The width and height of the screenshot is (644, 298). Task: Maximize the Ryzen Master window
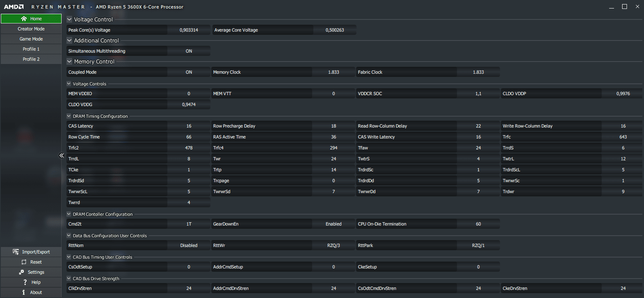(x=625, y=6)
